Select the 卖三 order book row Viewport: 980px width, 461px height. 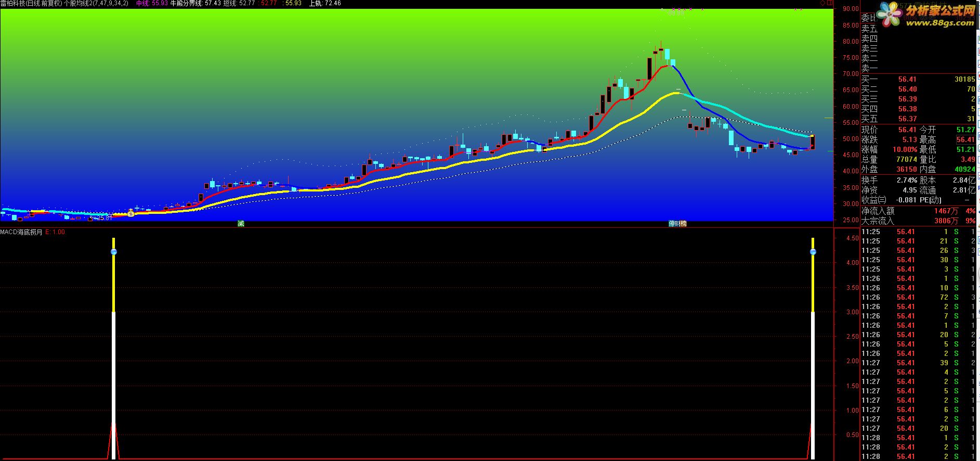(918, 49)
